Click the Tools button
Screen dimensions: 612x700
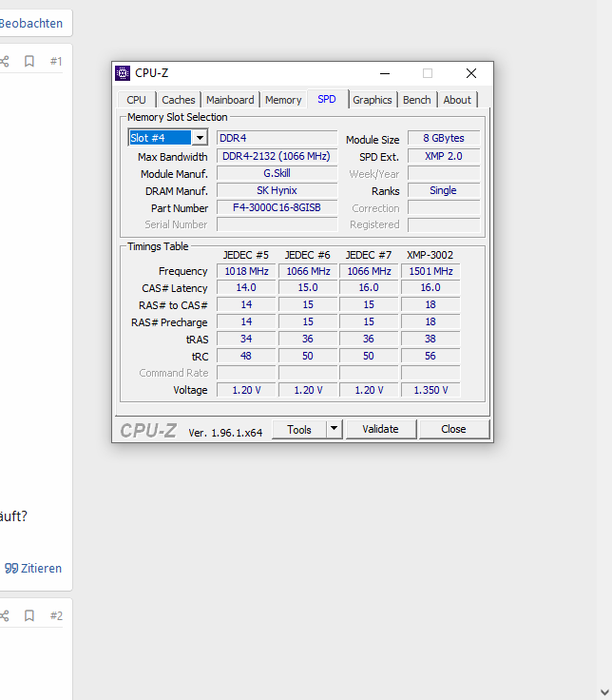click(299, 430)
